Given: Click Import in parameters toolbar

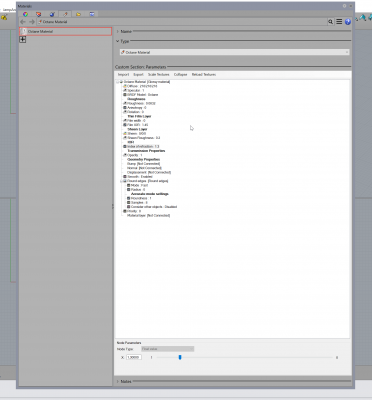Looking at the screenshot, I should 123,75.
